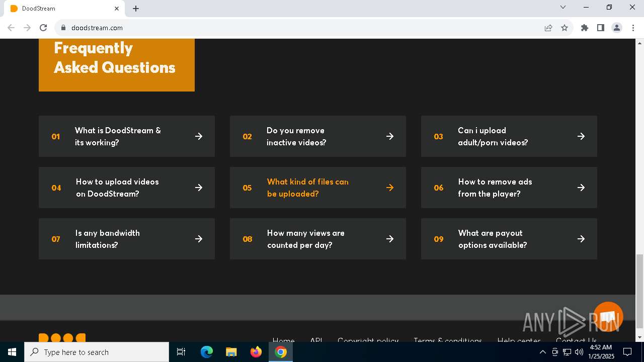The image size is (644, 362).
Task: Select the DoodStream browser tab
Action: [x=64, y=9]
